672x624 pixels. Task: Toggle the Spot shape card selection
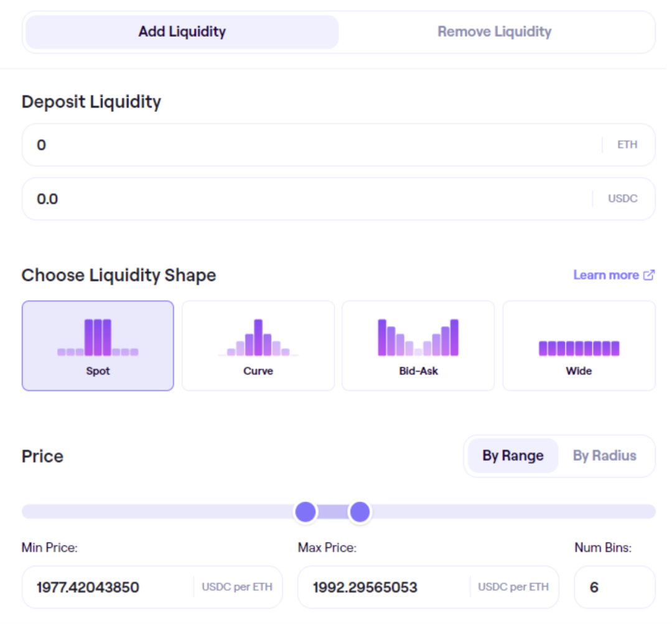(97, 345)
